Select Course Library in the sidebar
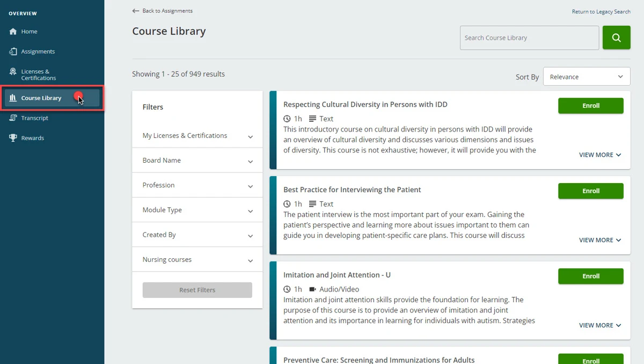Image resolution: width=644 pixels, height=364 pixels. coord(52,98)
